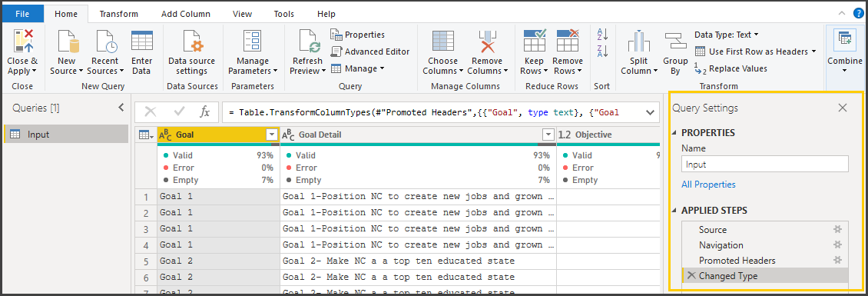The image size is (868, 296).
Task: Close the Query Settings pane
Action: pyautogui.click(x=843, y=108)
